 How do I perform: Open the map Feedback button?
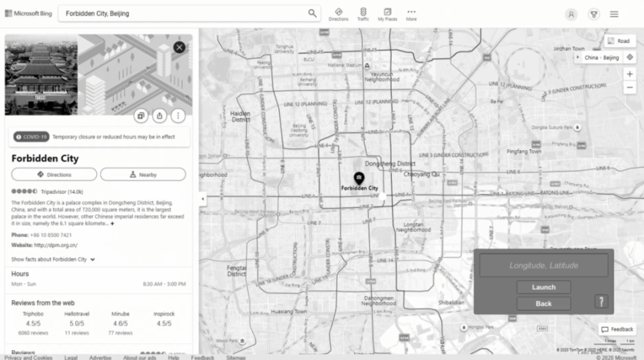tap(617, 329)
